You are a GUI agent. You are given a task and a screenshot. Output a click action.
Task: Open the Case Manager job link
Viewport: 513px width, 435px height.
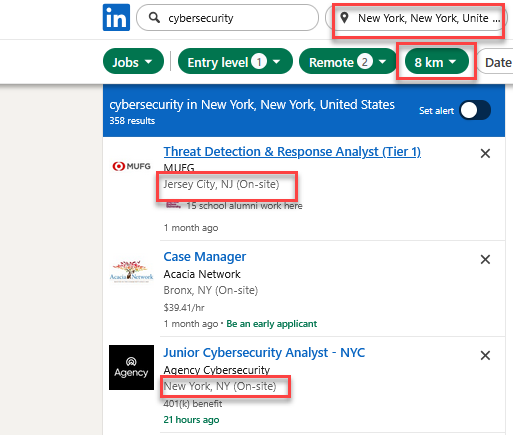(x=205, y=257)
